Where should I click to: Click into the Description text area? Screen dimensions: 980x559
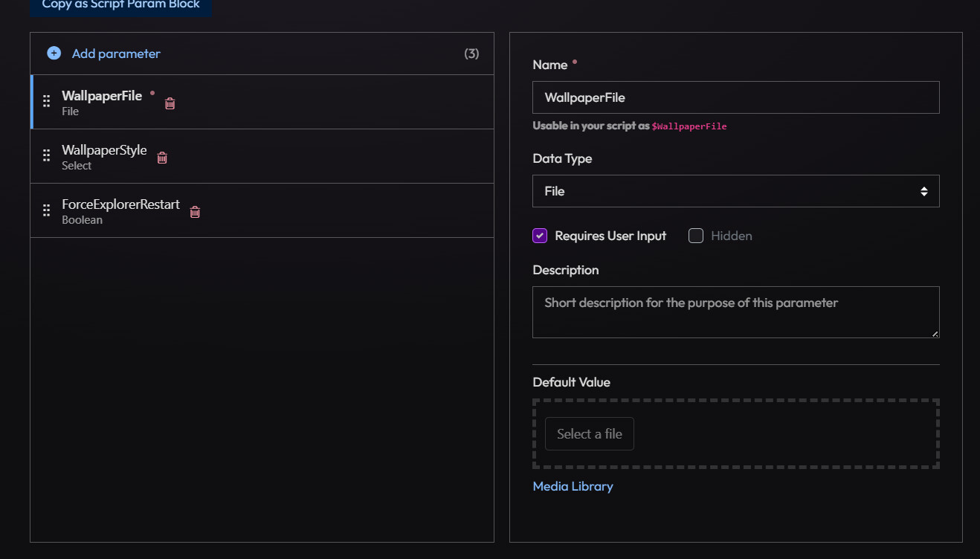tap(736, 312)
